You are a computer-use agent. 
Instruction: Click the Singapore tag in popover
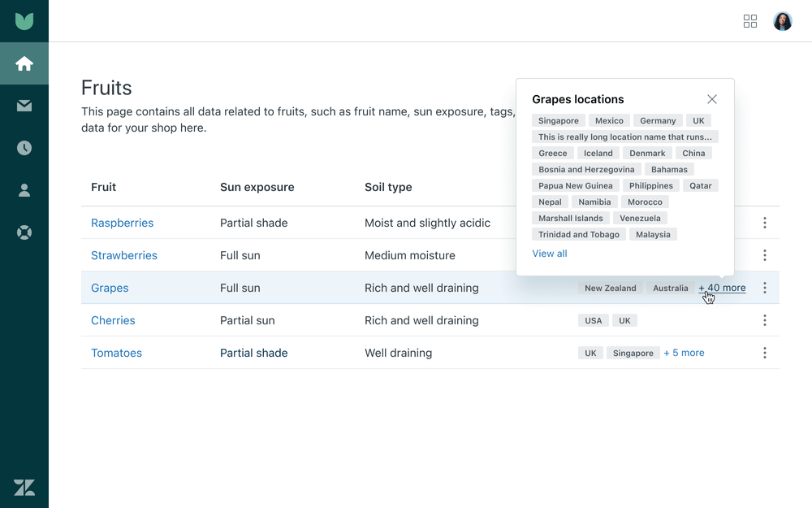[559, 121]
